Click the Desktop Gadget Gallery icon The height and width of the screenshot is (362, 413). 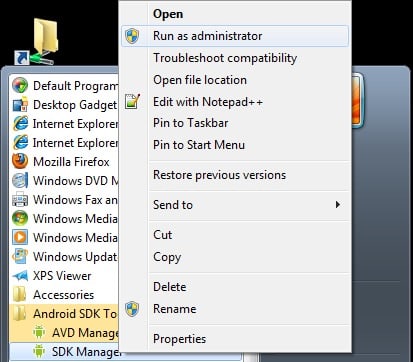pyautogui.click(x=20, y=105)
